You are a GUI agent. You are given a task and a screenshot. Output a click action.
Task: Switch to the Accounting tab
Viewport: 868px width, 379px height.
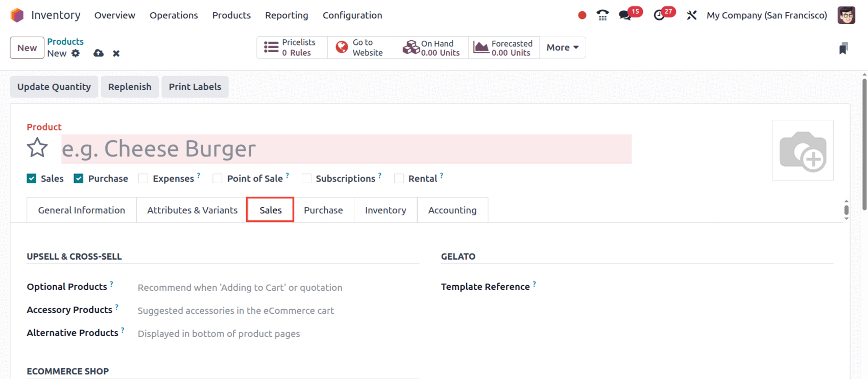[452, 210]
